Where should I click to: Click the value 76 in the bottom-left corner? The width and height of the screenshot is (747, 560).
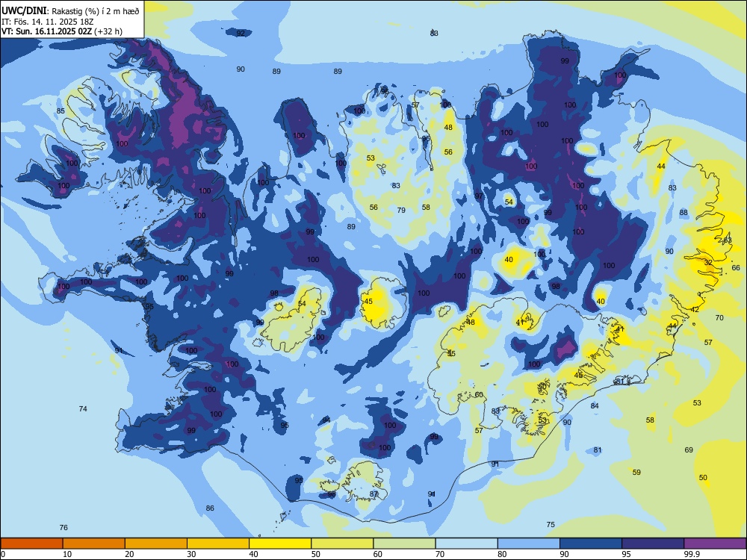[63, 527]
